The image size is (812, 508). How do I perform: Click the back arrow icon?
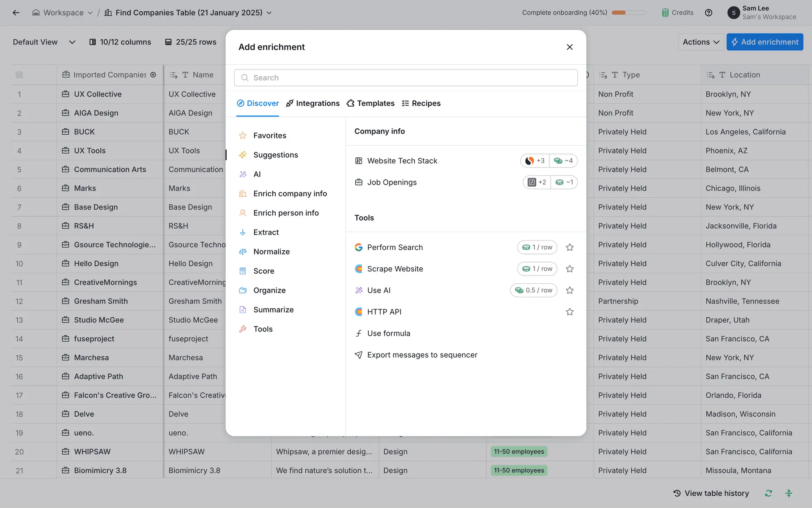tap(16, 13)
